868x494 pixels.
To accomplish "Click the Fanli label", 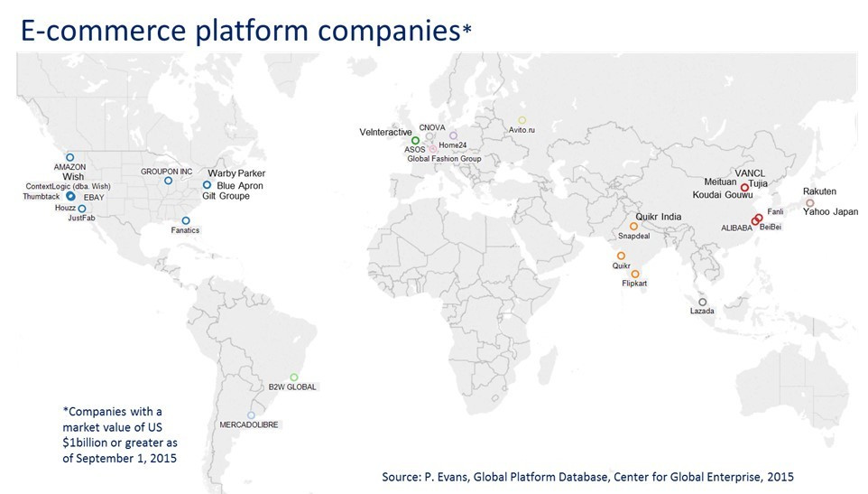I will point(776,211).
